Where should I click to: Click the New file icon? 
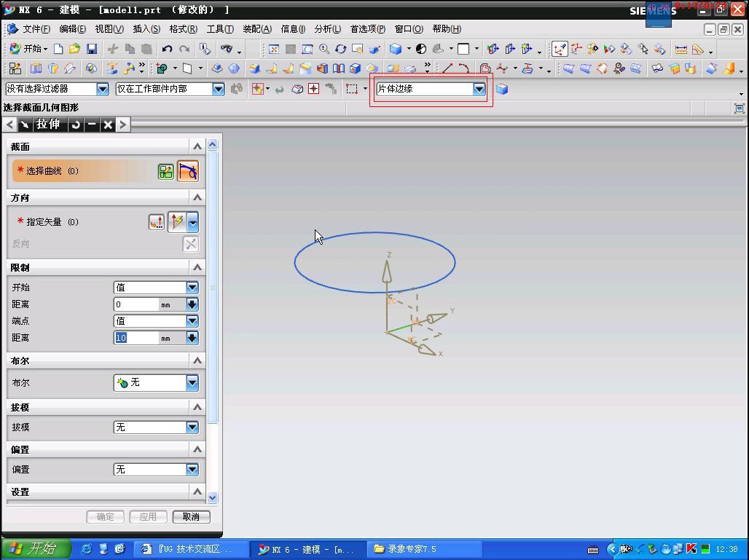click(x=58, y=49)
